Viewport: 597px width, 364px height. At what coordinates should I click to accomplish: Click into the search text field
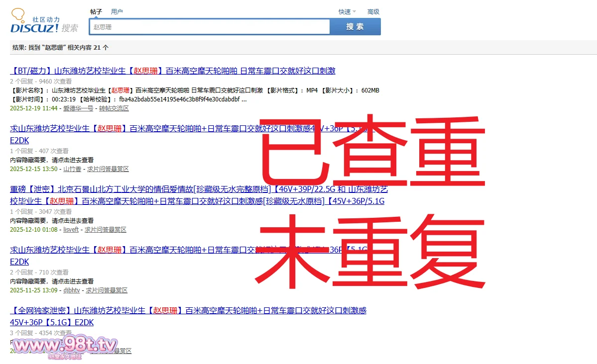pos(209,27)
